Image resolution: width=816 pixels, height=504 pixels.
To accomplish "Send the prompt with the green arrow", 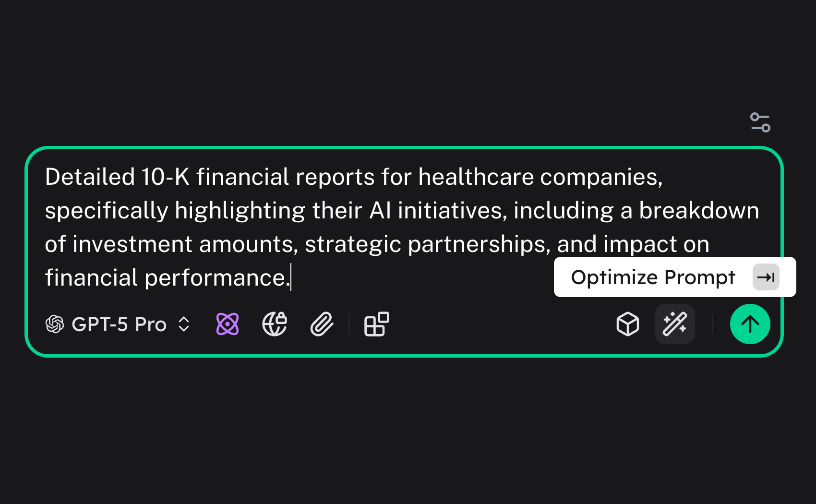I will click(x=750, y=324).
